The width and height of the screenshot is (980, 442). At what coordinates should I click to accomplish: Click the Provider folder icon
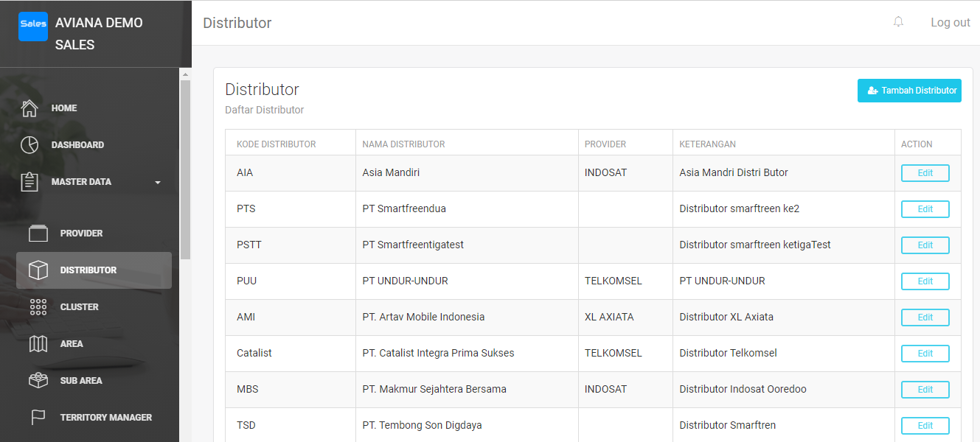[38, 234]
